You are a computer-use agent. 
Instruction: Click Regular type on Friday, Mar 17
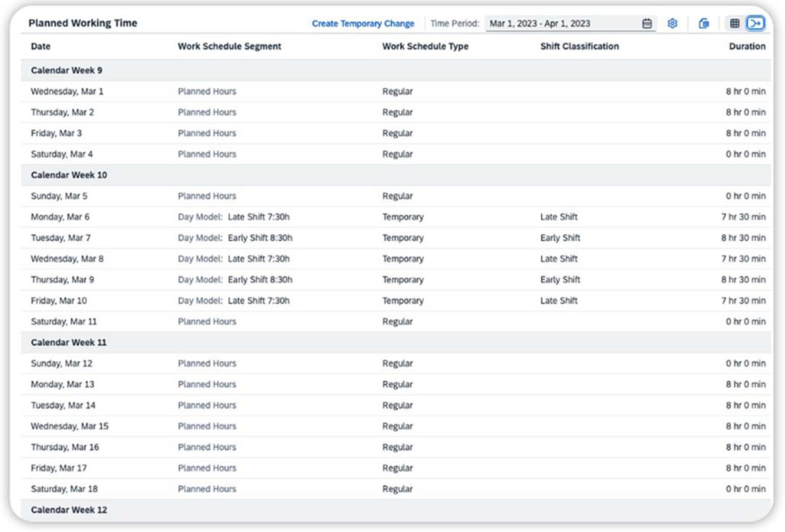[397, 468]
